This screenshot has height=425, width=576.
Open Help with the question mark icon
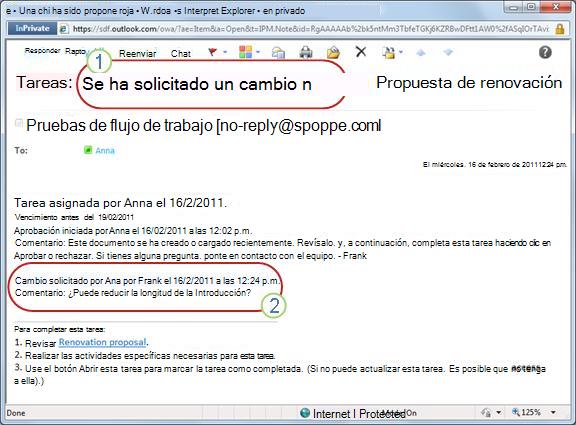coord(545,53)
